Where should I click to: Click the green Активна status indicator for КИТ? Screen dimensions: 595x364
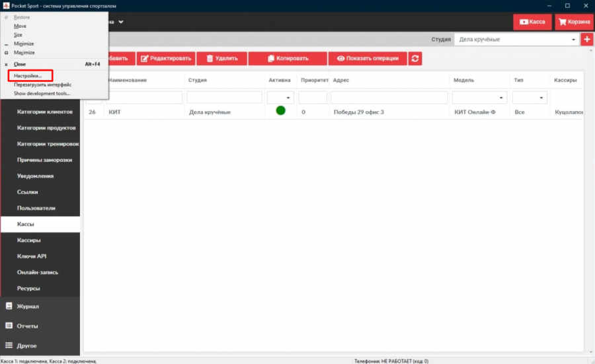point(280,110)
